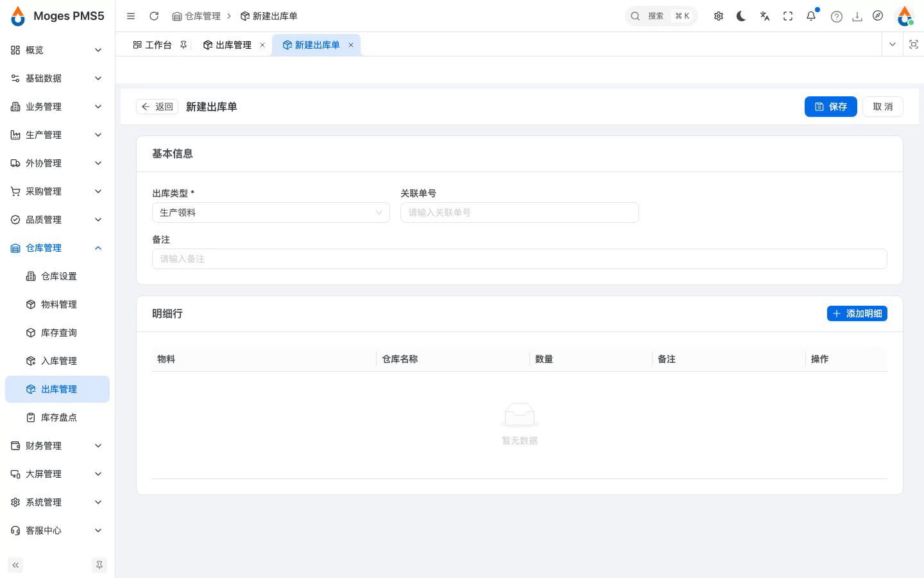The height and width of the screenshot is (578, 924).
Task: Toggle the sidebar pin icon
Action: tap(99, 565)
